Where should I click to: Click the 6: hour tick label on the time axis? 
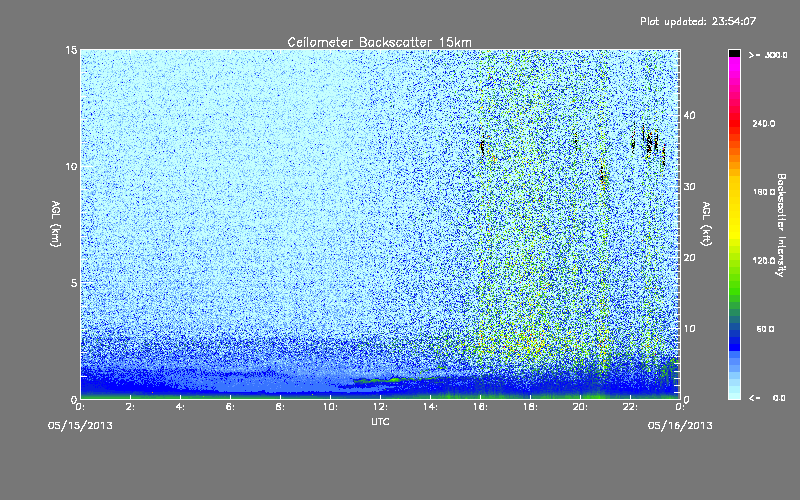click(230, 407)
